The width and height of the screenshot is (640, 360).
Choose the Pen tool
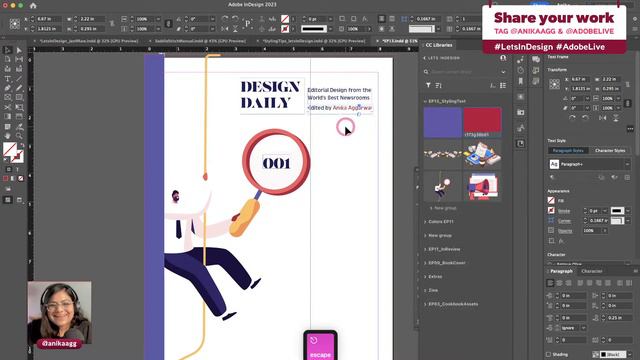[x=7, y=88]
